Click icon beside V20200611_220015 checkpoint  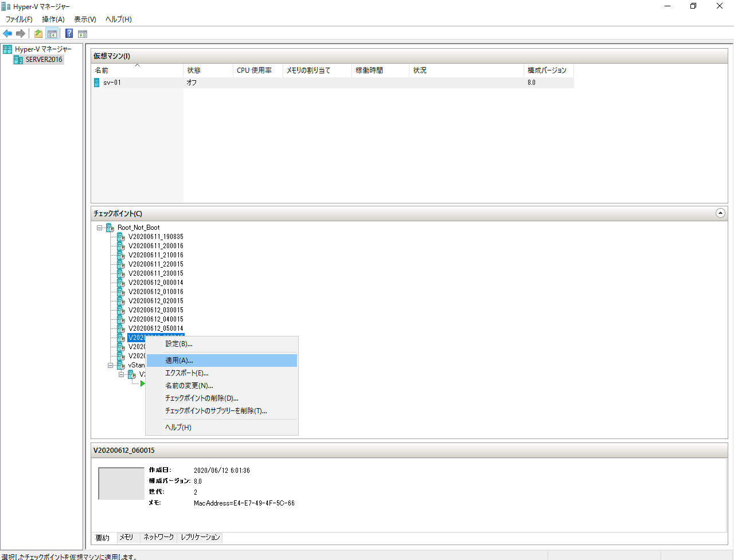[120, 264]
